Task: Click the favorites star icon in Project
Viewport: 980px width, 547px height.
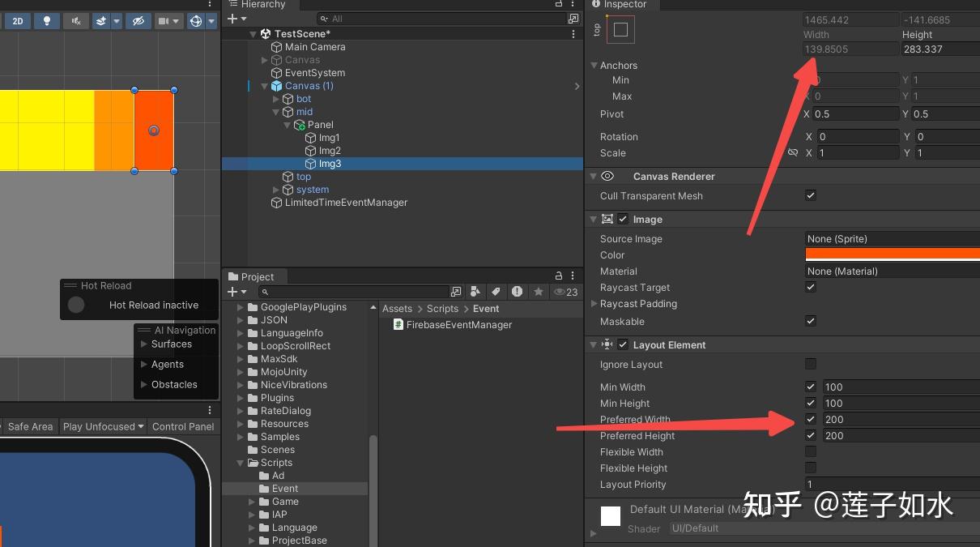Action: click(x=538, y=292)
